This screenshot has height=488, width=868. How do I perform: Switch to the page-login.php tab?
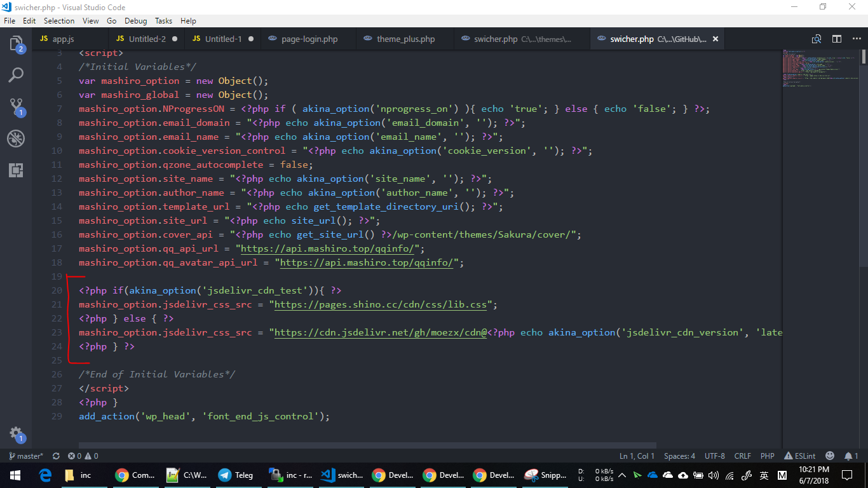(x=309, y=39)
